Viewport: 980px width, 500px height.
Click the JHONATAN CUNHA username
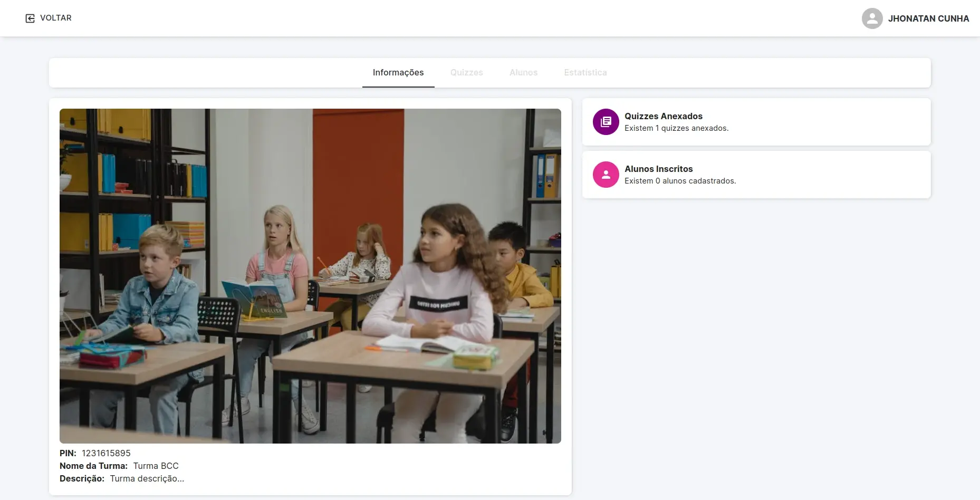point(928,18)
